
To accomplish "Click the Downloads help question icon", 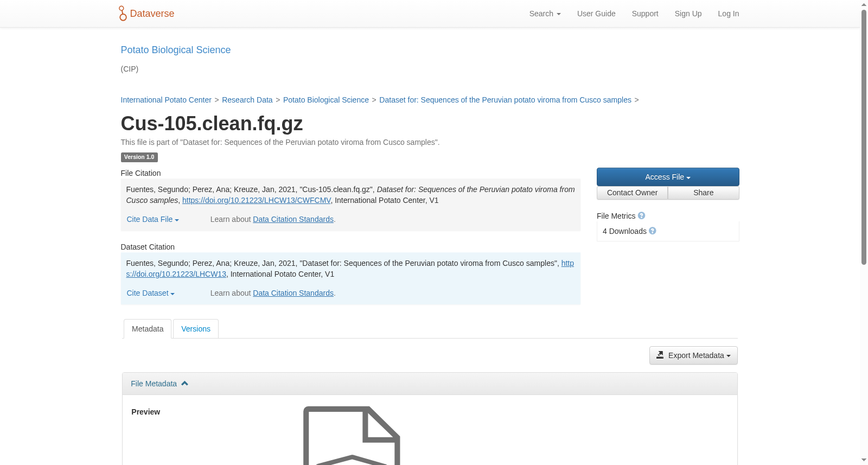I will (653, 231).
